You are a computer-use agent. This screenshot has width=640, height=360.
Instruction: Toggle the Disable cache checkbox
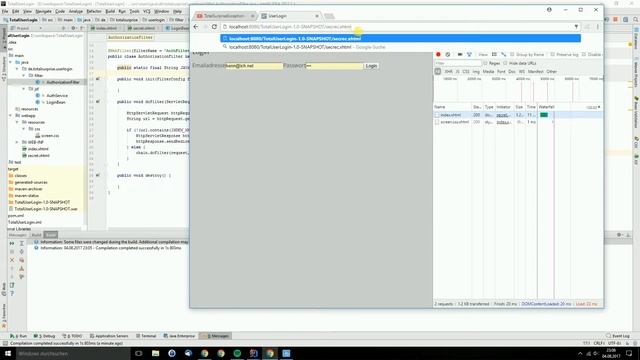(584, 54)
